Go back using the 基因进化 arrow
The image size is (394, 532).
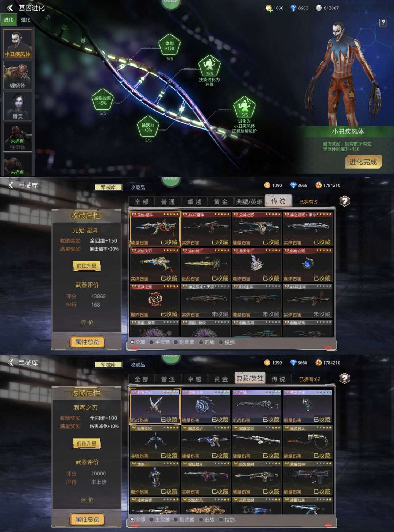(10, 8)
